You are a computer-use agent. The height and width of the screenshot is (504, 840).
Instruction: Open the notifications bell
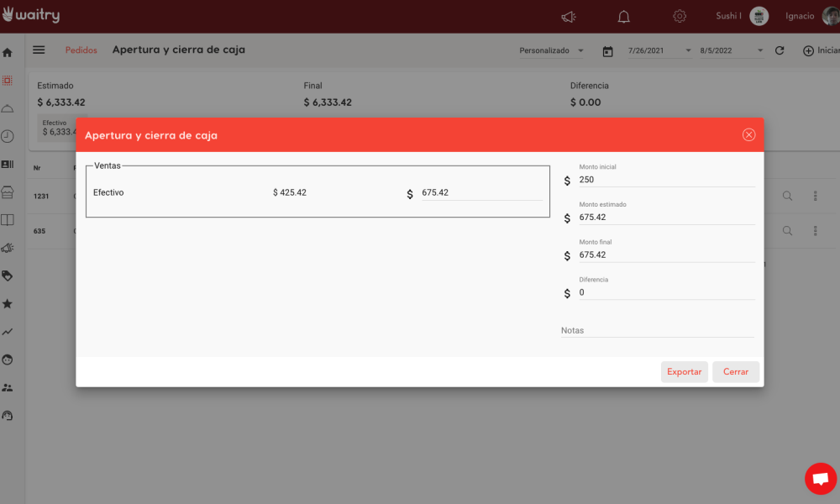623,17
